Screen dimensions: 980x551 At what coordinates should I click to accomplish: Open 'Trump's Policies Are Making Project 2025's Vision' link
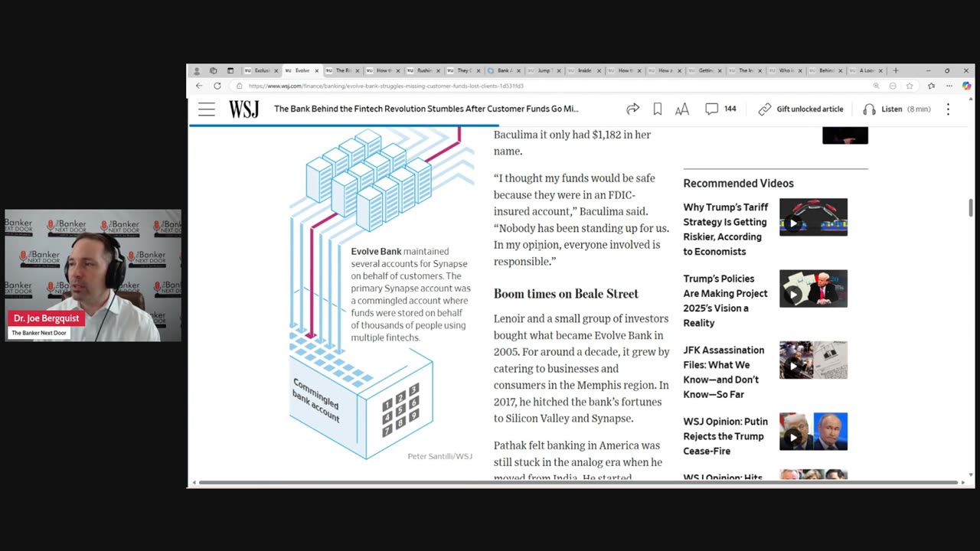(725, 301)
